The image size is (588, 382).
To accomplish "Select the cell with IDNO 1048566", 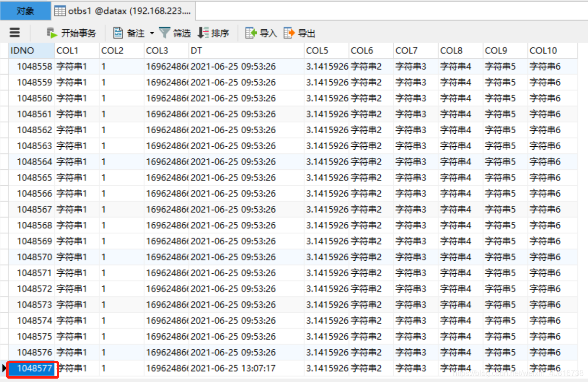I will click(x=32, y=193).
